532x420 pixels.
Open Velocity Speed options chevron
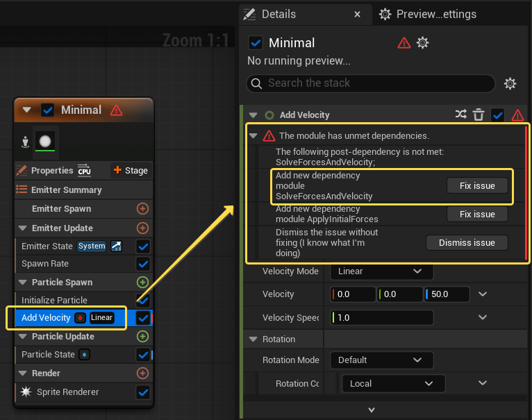point(483,317)
